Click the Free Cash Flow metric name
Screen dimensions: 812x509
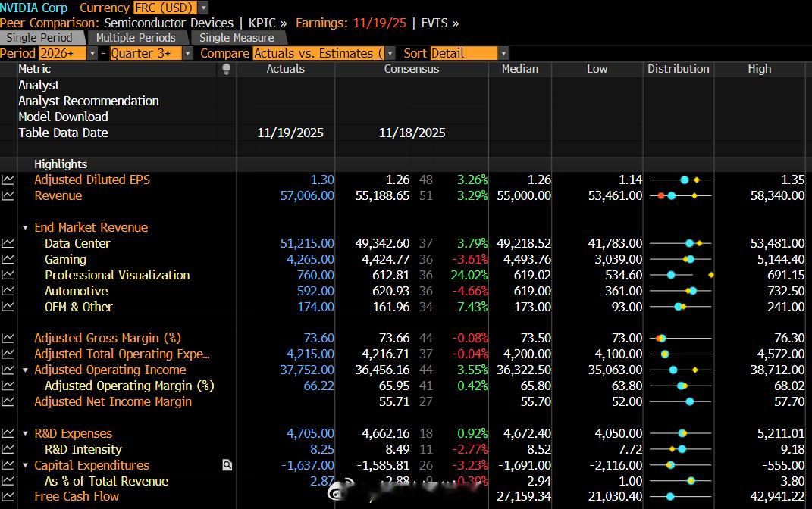[x=77, y=497]
